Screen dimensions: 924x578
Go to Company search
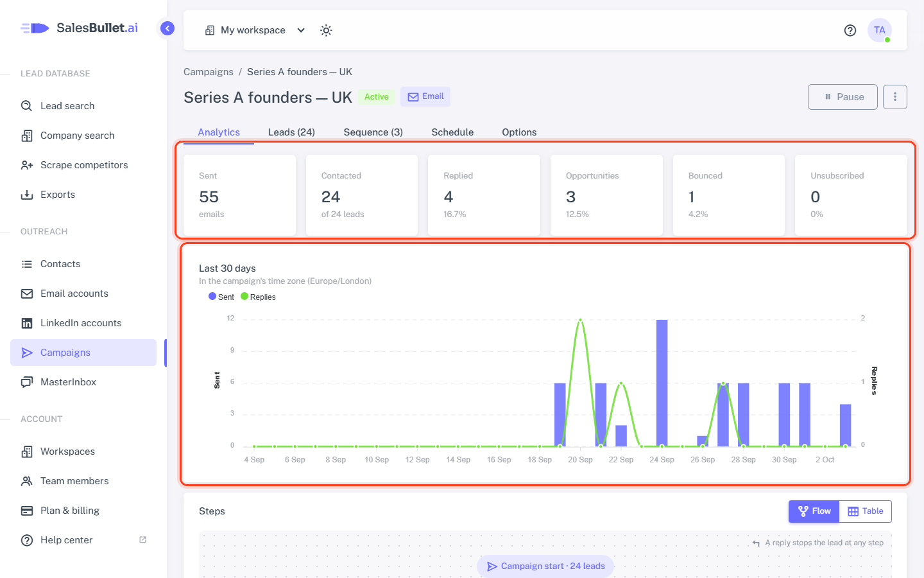[83, 136]
